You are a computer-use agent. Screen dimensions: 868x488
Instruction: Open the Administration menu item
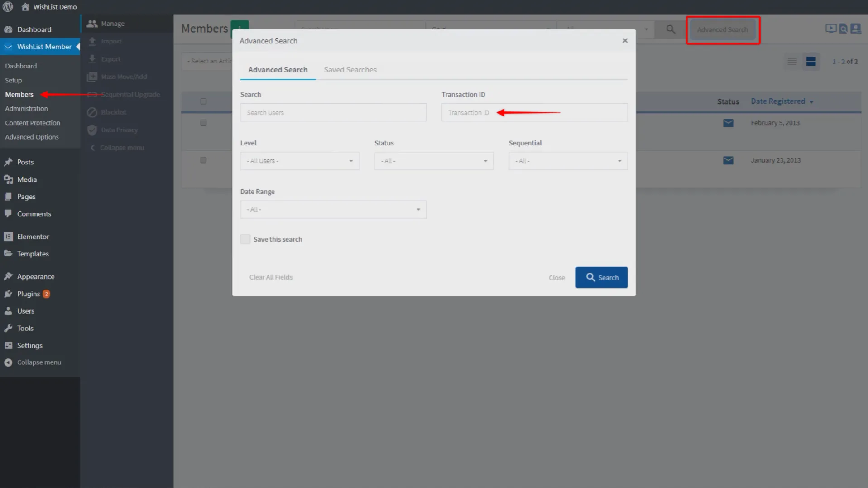coord(26,109)
